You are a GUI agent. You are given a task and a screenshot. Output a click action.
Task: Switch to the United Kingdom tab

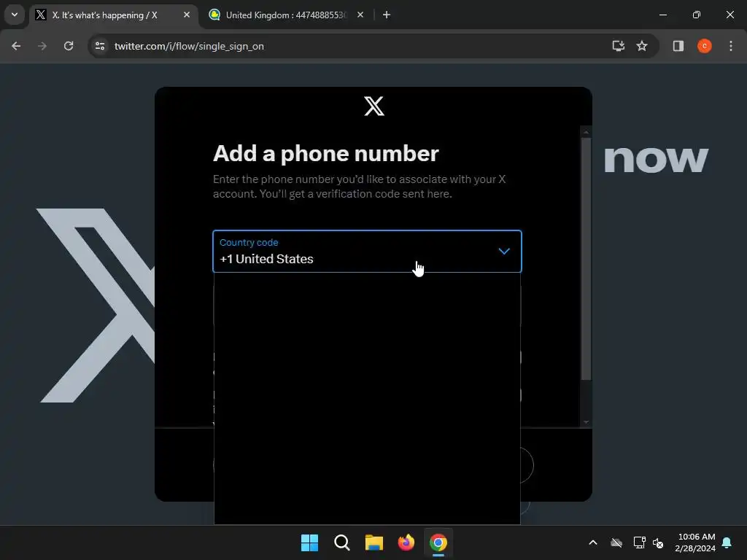coord(286,15)
